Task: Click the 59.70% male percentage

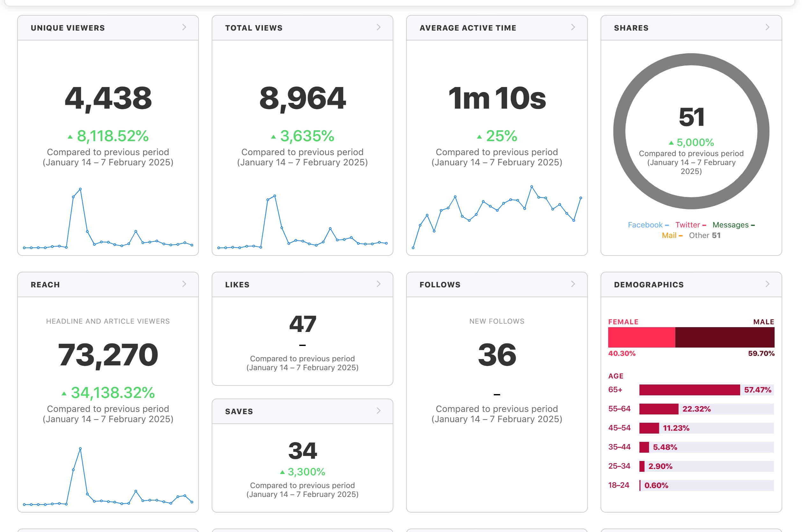Action: point(761,354)
